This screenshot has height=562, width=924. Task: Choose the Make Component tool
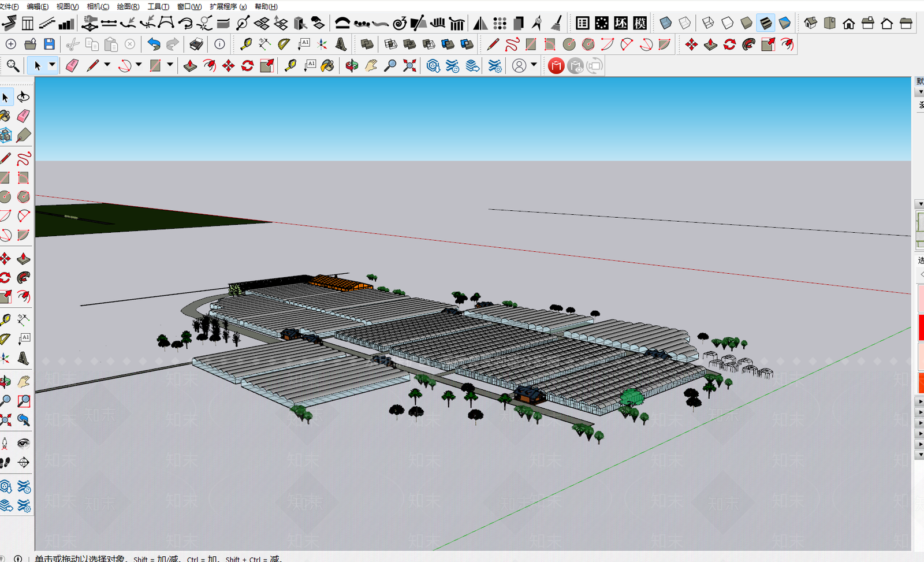[5, 135]
